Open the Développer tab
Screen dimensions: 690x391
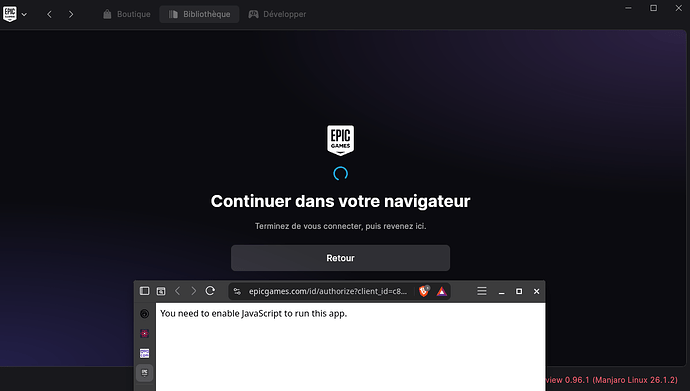coord(277,14)
